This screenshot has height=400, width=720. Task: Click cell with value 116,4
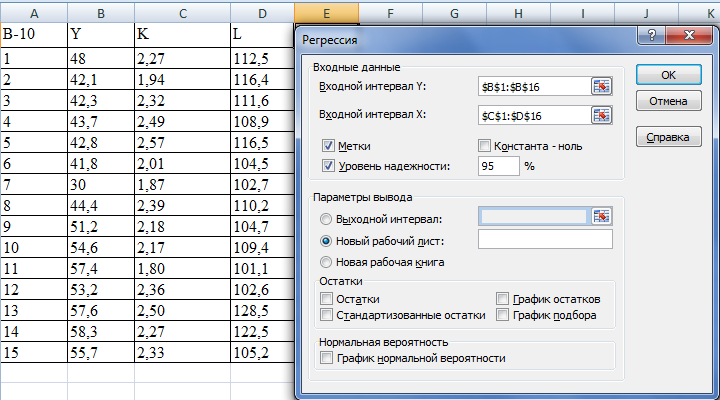tap(262, 79)
